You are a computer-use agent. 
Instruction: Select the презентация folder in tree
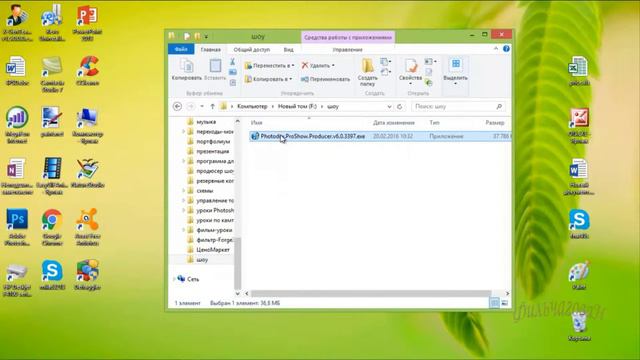tap(213, 151)
